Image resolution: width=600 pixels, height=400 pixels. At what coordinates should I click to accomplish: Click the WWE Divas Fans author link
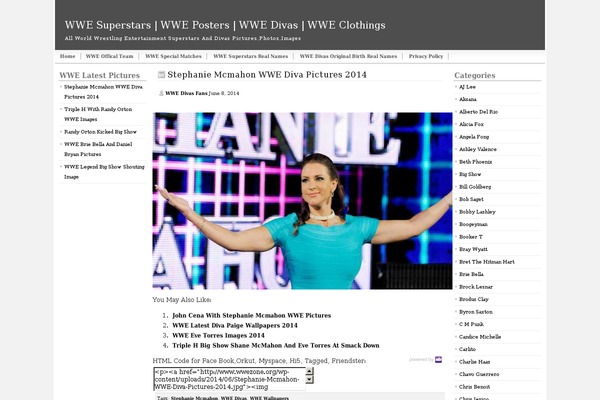[x=186, y=93]
